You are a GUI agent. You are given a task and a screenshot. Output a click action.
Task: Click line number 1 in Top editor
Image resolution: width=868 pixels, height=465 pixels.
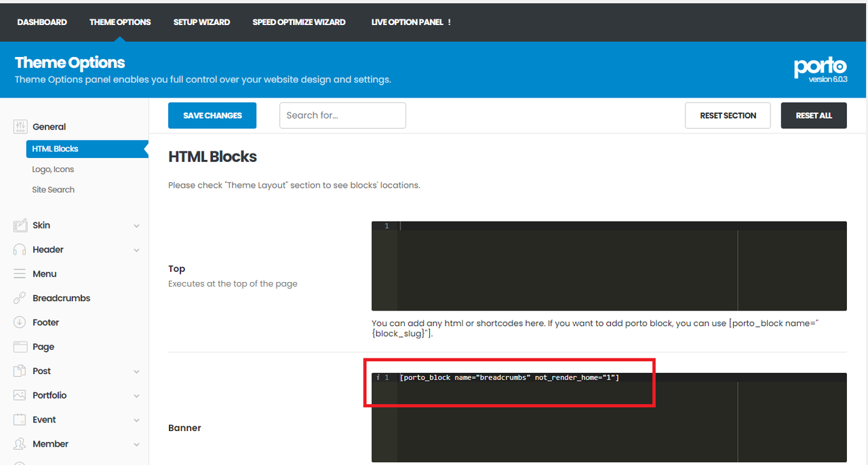[387, 226]
